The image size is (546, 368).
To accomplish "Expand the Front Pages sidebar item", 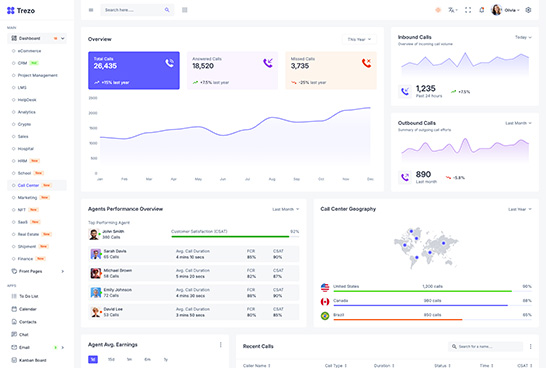I will 37,271.
